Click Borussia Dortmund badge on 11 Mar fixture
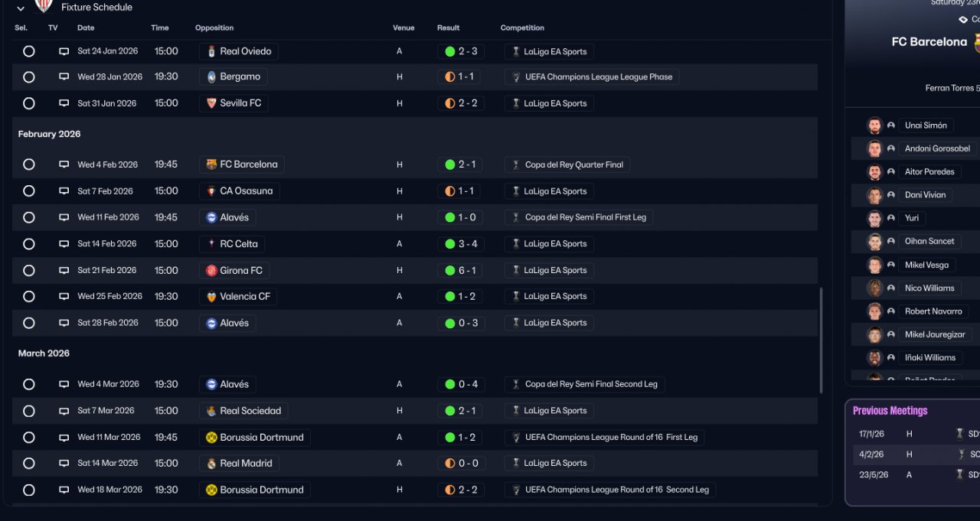Image resolution: width=980 pixels, height=521 pixels. point(211,438)
